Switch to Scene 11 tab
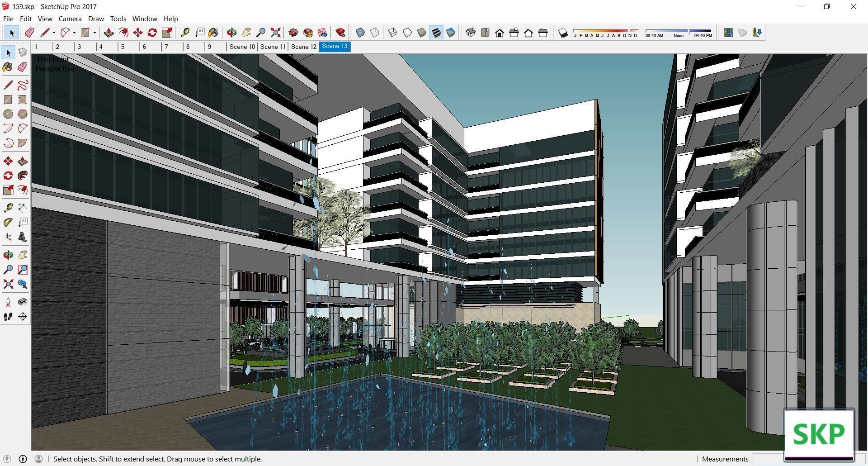The width and height of the screenshot is (868, 466). point(273,47)
